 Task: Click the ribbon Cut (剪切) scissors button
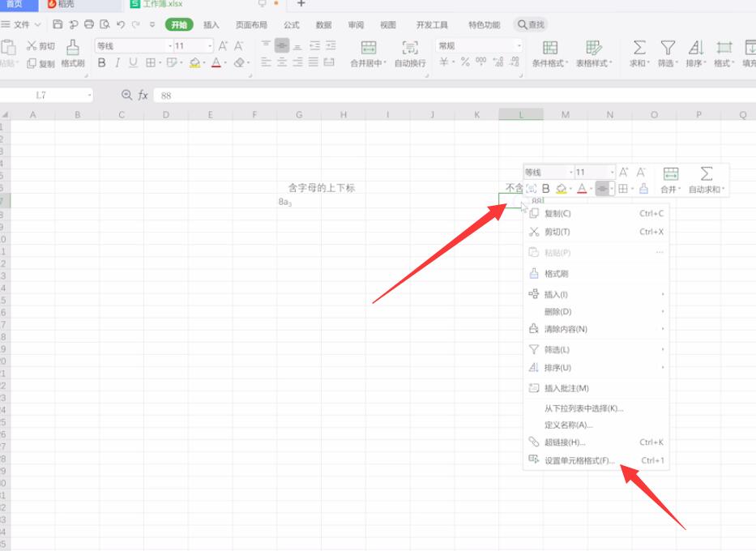click(41, 46)
